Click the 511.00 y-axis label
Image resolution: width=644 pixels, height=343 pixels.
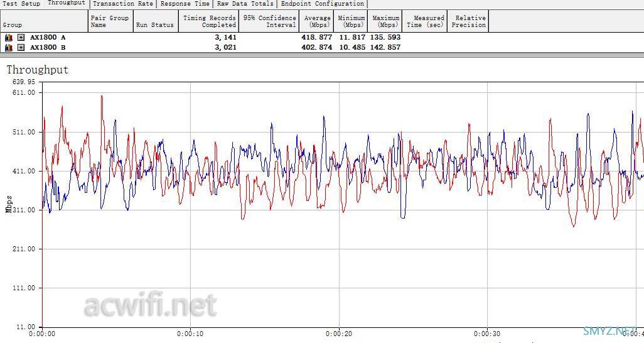[x=24, y=132]
